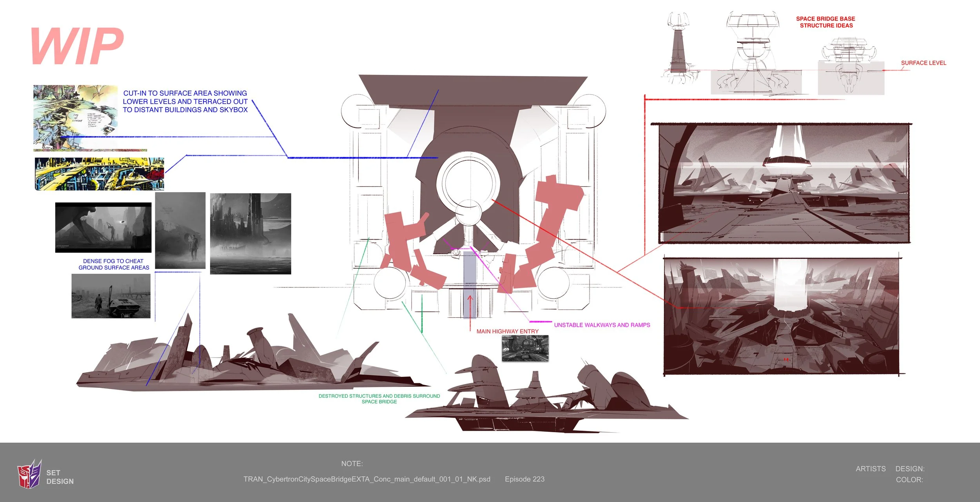Click the foggy statue reference photo
This screenshot has width=980, height=502.
(103, 227)
